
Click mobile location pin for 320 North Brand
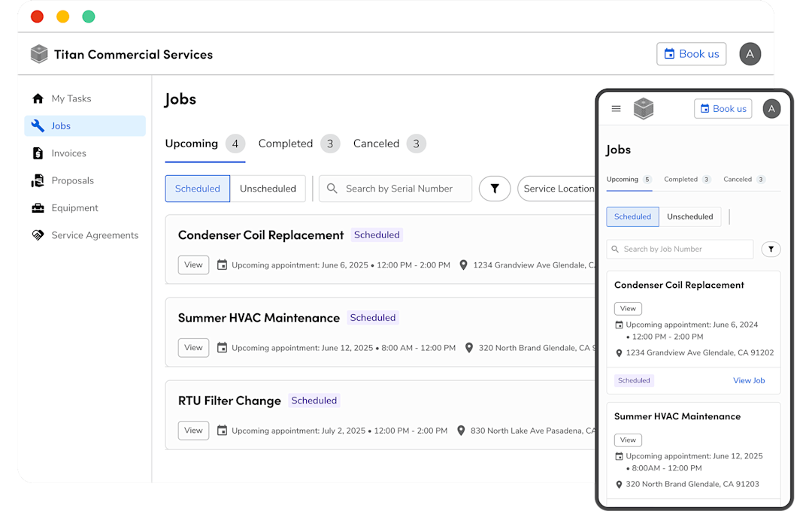coord(619,485)
